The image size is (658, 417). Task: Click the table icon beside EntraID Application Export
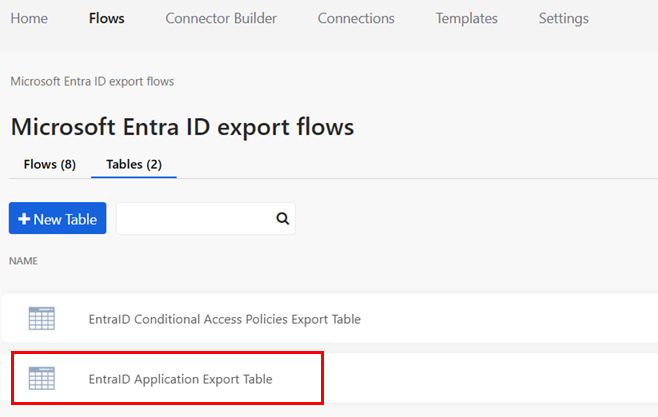pos(42,379)
